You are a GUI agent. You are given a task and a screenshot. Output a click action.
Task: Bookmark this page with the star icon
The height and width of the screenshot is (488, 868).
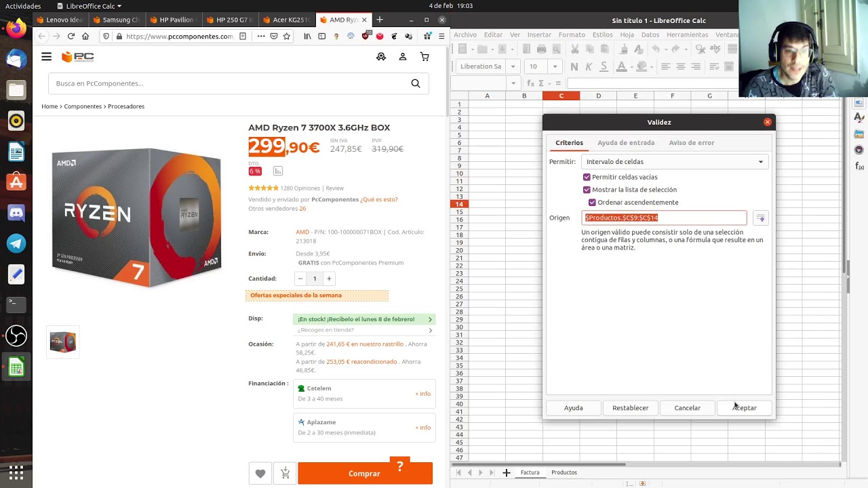point(287,36)
